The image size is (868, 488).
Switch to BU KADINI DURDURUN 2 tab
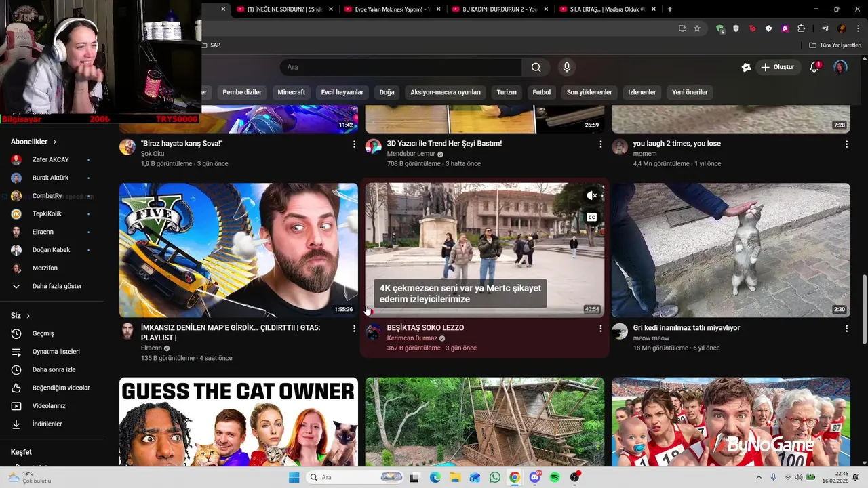499,9
